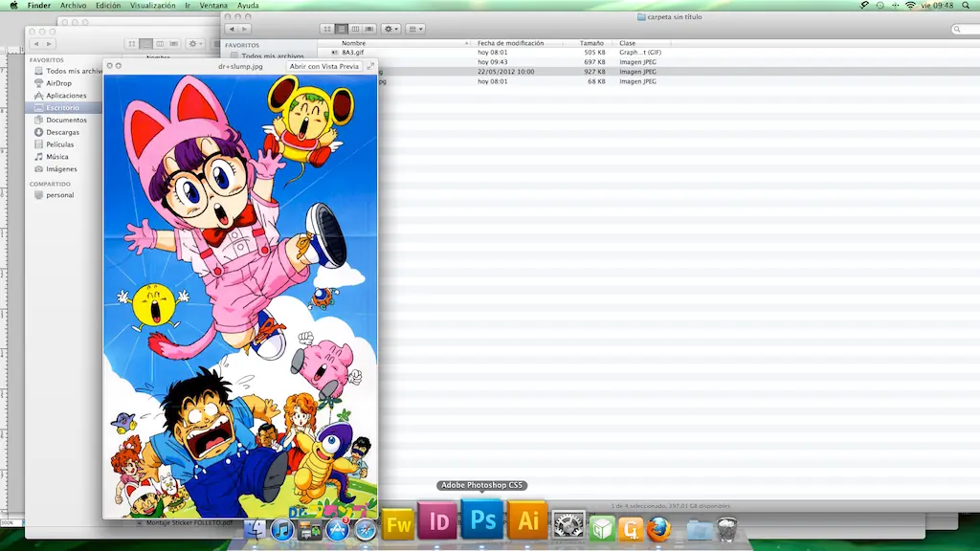980x551 pixels.
Task: Select Películas in back Finder sidebar
Action: click(60, 144)
